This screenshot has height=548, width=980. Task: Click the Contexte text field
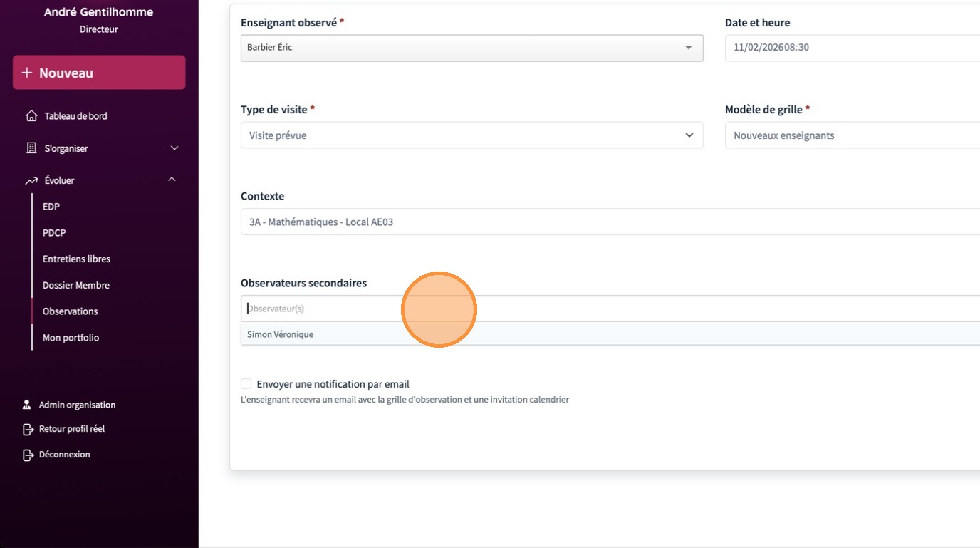(610, 222)
